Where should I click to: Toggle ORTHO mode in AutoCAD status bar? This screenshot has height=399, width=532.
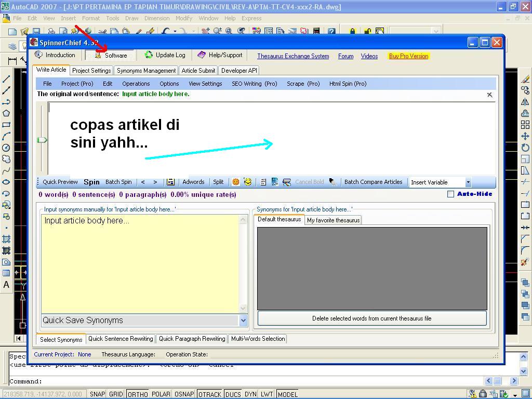pyautogui.click(x=138, y=394)
